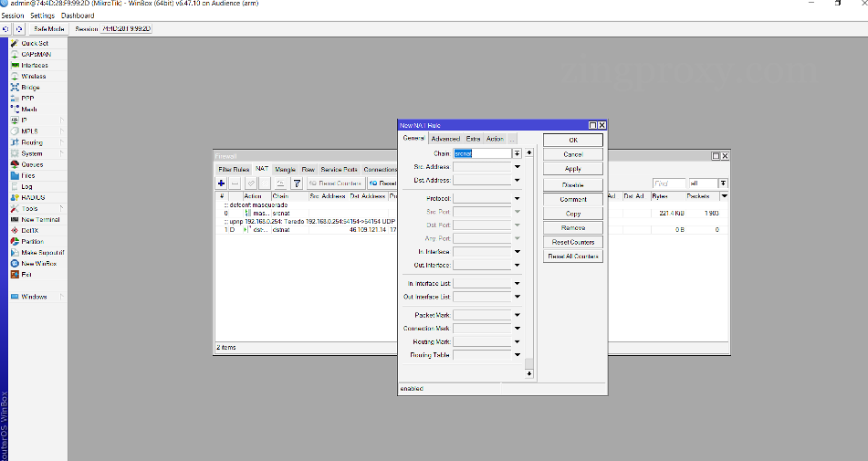Viewport: 868px width, 461px height.
Task: Switch to the Advanced tab
Action: pyautogui.click(x=445, y=139)
